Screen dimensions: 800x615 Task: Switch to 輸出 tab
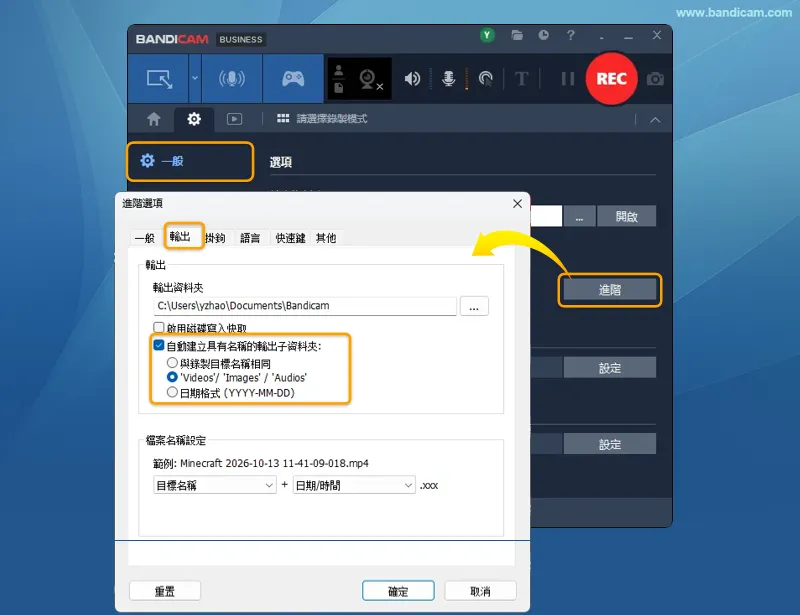pos(180,236)
